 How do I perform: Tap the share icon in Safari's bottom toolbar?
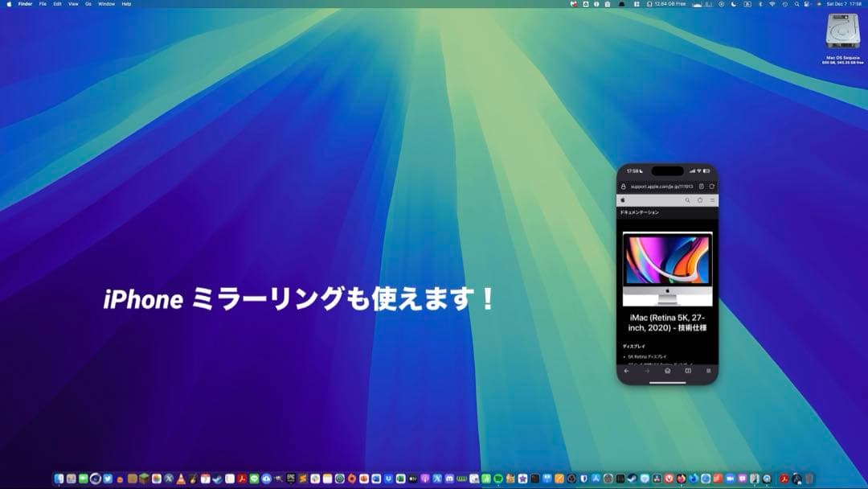click(x=669, y=371)
